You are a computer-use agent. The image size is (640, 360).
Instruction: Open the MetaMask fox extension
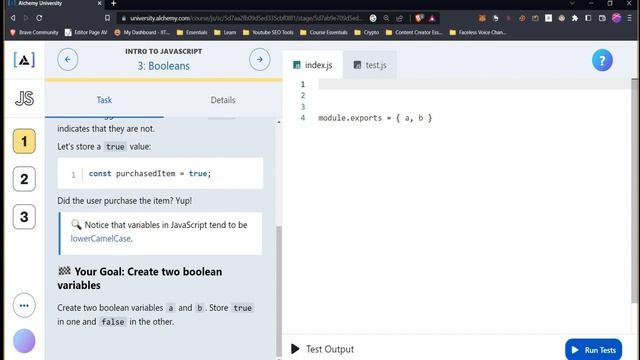click(482, 18)
